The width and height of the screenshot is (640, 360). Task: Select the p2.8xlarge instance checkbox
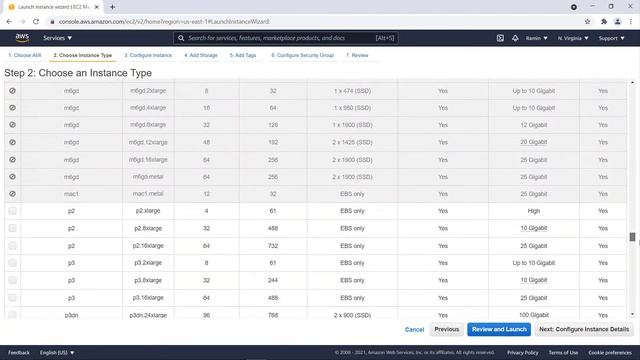pos(13,228)
